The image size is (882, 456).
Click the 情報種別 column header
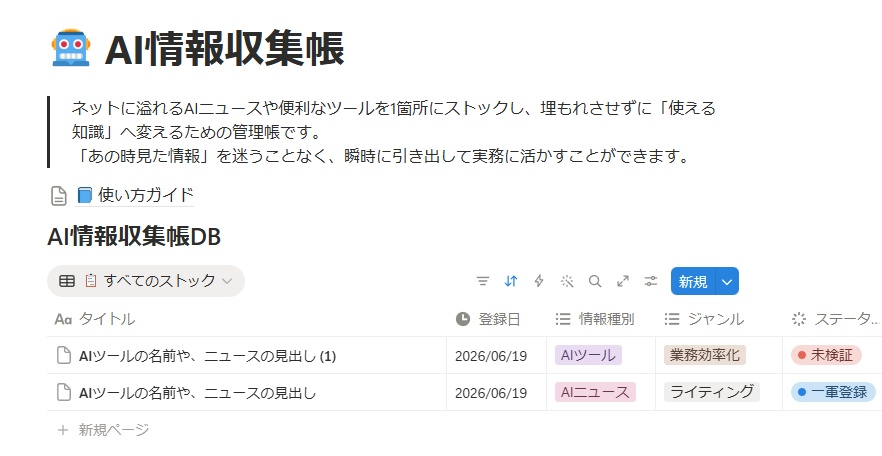(601, 319)
